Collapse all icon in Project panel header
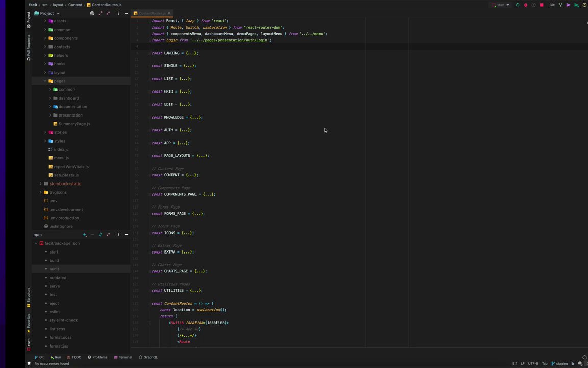Screen dimensions: 588x368 coord(108,13)
